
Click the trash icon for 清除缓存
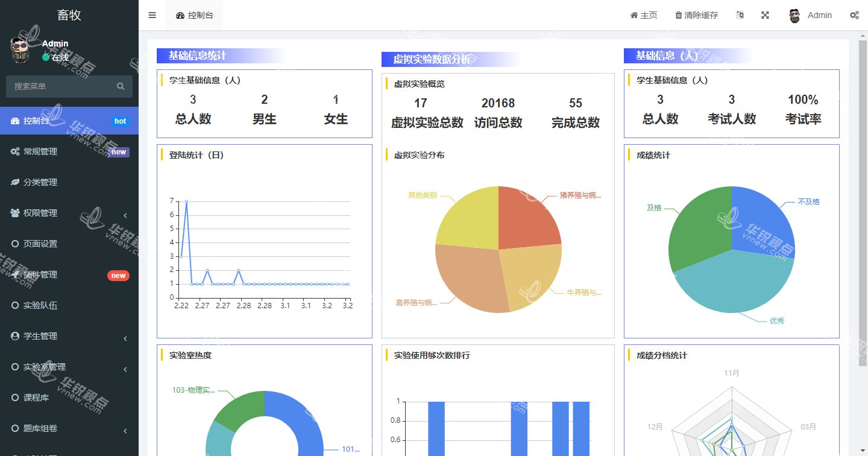point(679,15)
